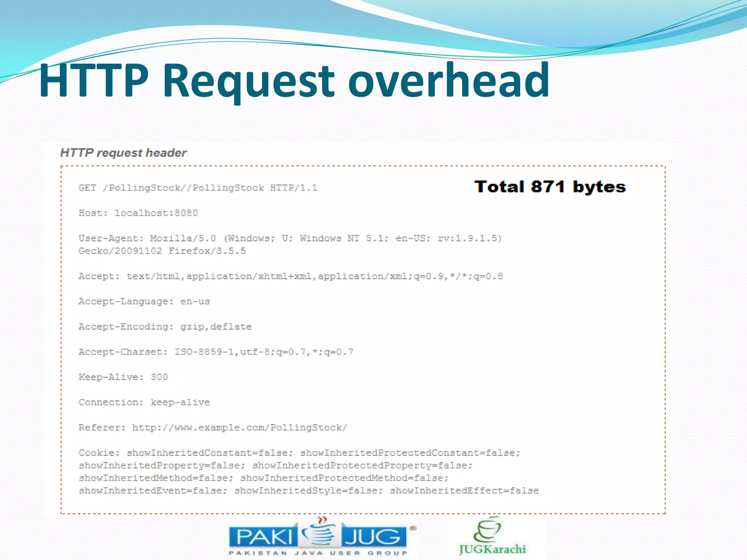Click the "HTTP request header" caption
The image size is (747, 560).
pyautogui.click(x=123, y=153)
